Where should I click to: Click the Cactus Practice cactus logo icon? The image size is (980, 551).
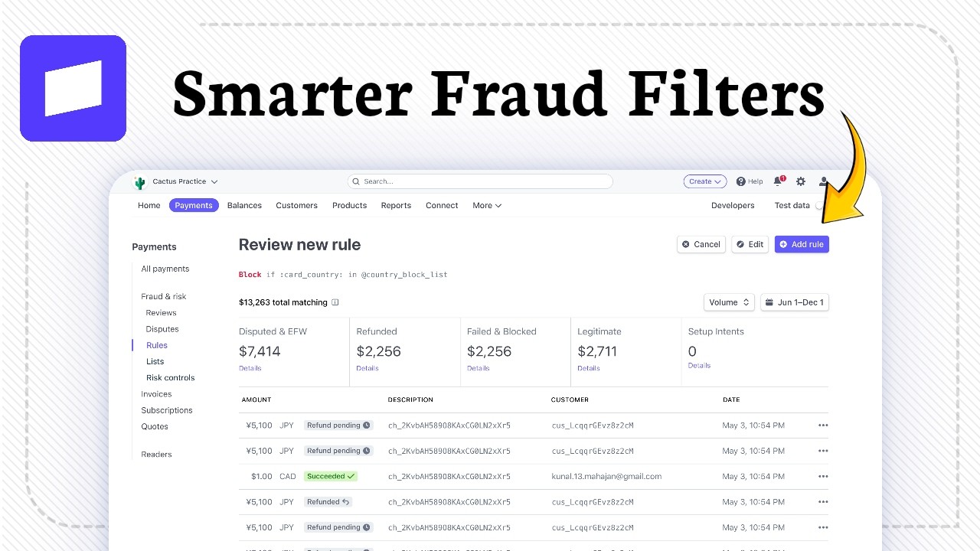tap(139, 182)
